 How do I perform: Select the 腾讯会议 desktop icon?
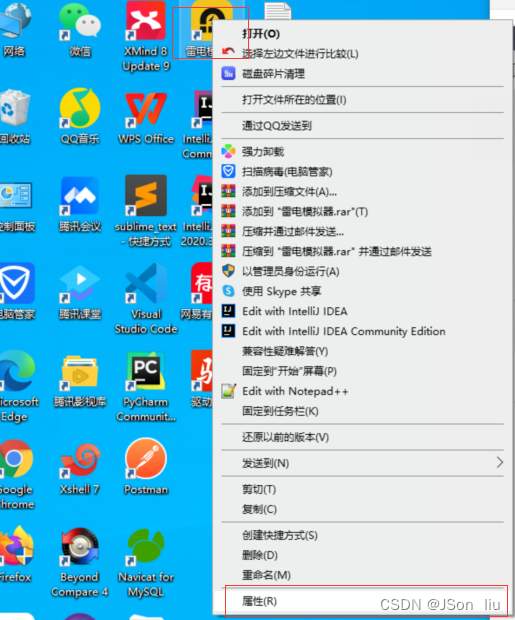tap(80, 196)
